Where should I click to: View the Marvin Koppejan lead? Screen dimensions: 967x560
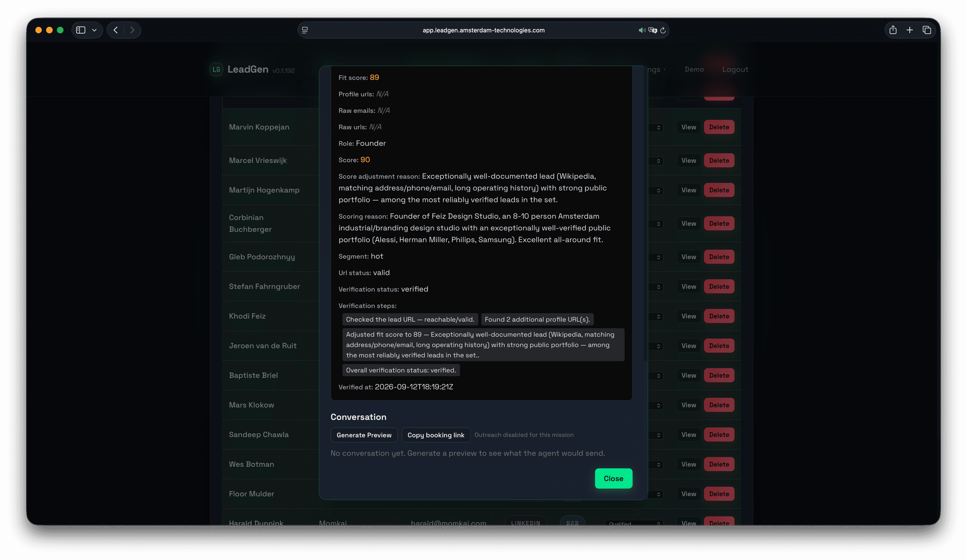(689, 127)
